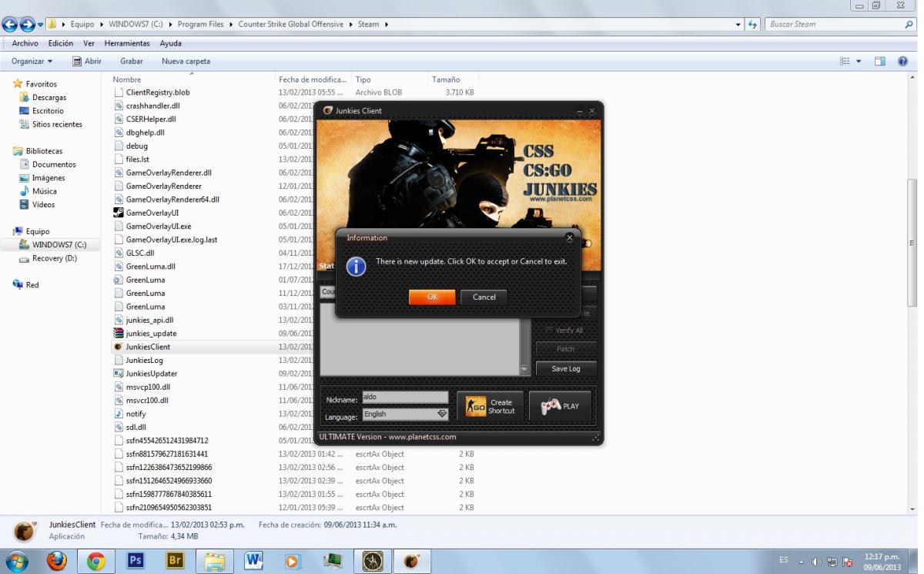This screenshot has height=574, width=924.
Task: Refresh the folder with the address bar refresh icon
Action: [x=753, y=25]
